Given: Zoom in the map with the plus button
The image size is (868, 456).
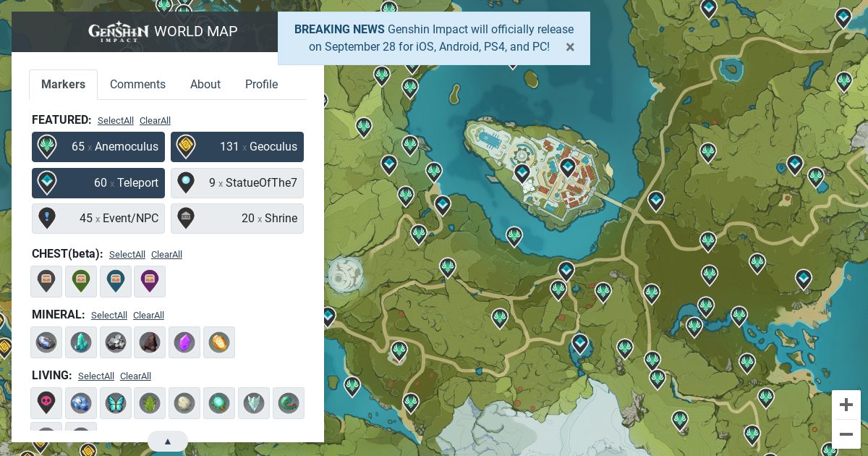Looking at the screenshot, I should [x=846, y=405].
